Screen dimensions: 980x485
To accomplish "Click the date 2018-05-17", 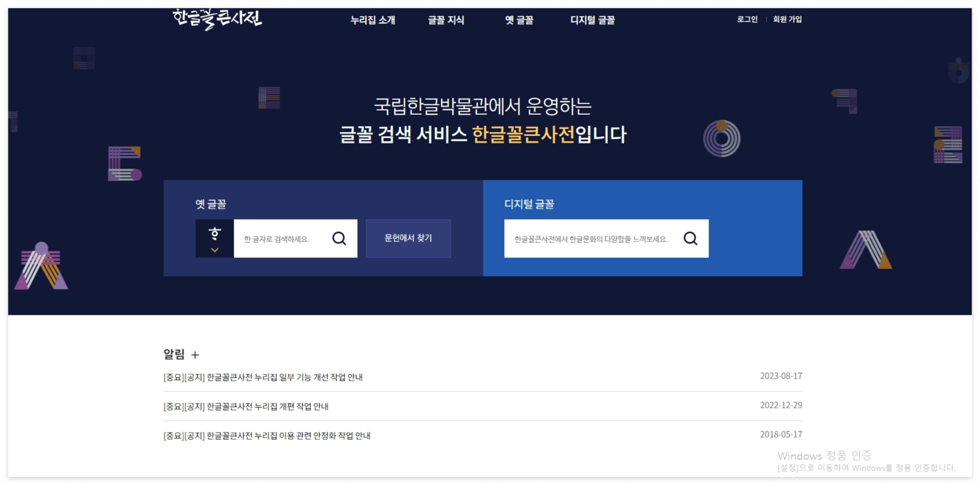I will [x=781, y=434].
